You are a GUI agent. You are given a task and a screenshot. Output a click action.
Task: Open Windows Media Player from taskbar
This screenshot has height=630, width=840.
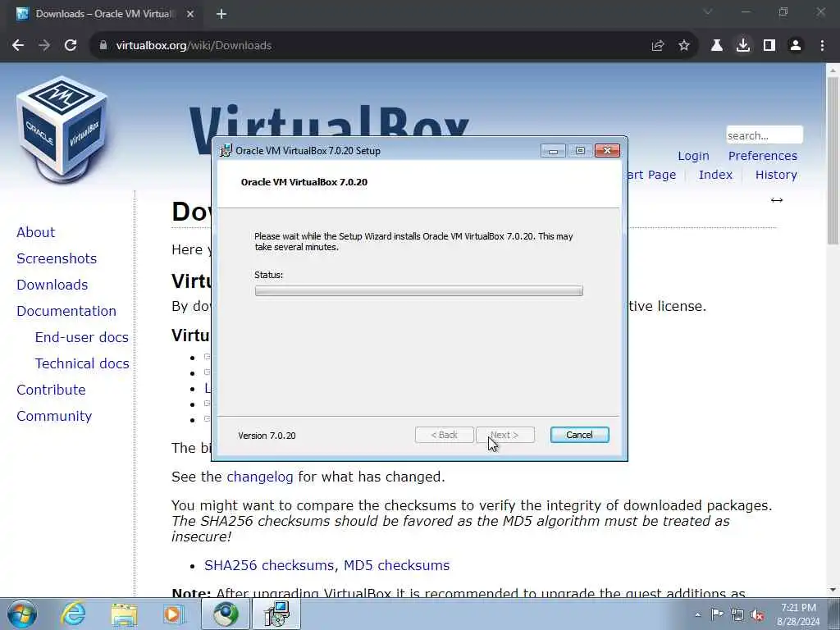173,614
